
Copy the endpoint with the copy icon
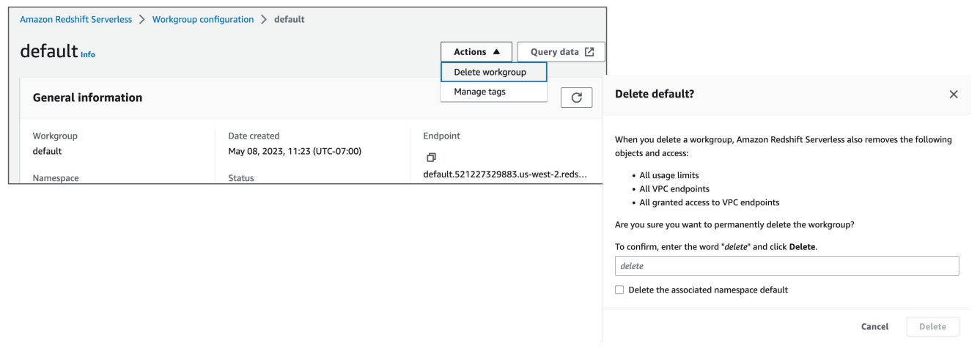click(x=431, y=158)
